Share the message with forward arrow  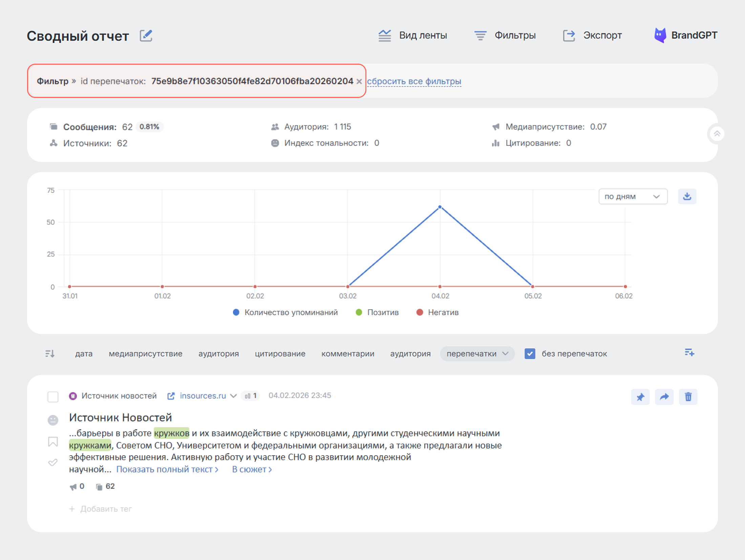pos(664,397)
